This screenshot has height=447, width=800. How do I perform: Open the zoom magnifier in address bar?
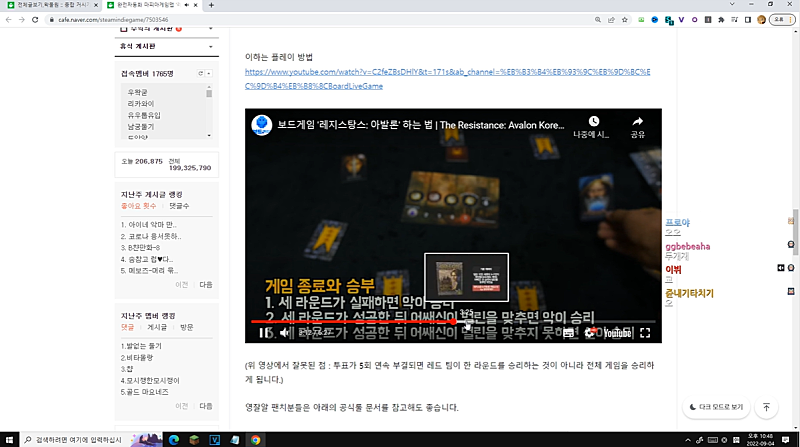[597, 19]
